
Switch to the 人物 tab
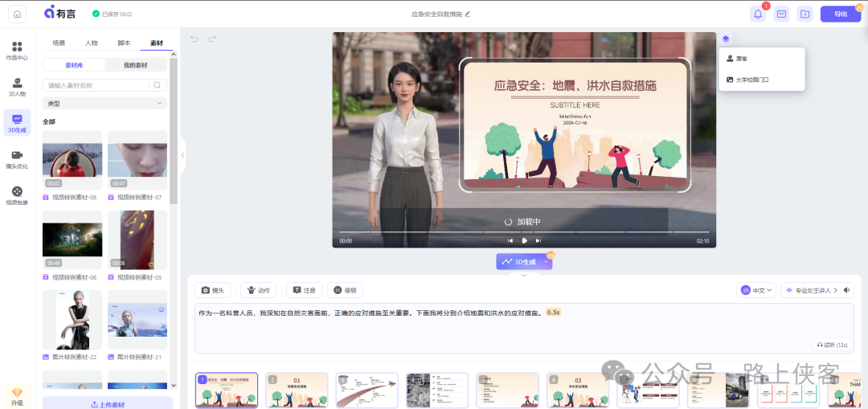[92, 43]
